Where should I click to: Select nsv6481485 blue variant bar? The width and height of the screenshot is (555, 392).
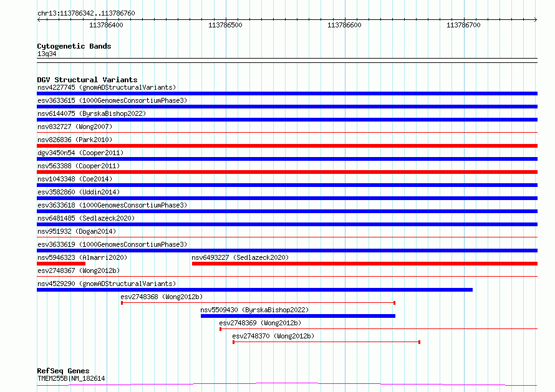click(x=287, y=224)
